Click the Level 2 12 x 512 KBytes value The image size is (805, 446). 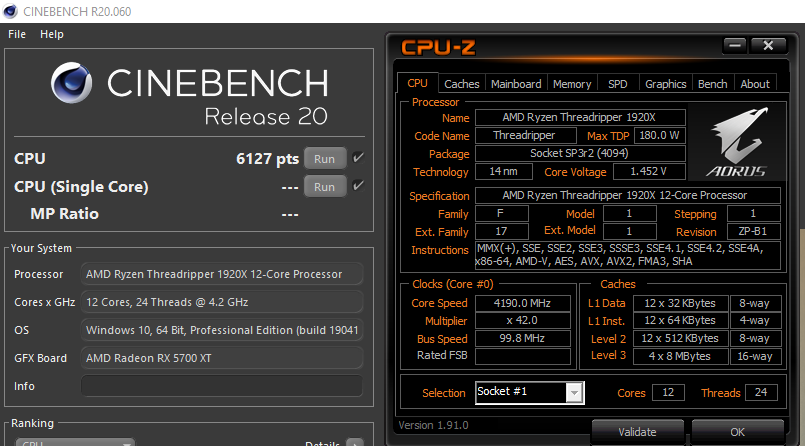(680, 339)
